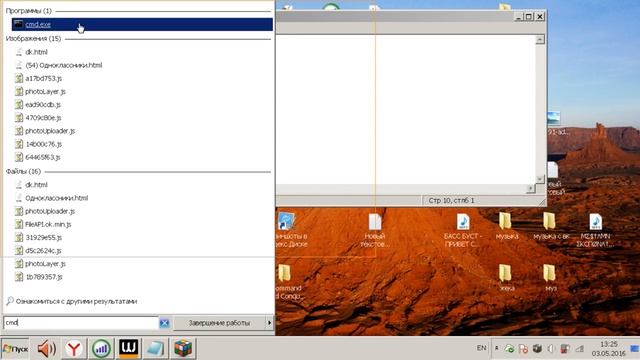Open 31929e55.js search result
Screen dimensions: 640x360
click(43, 238)
